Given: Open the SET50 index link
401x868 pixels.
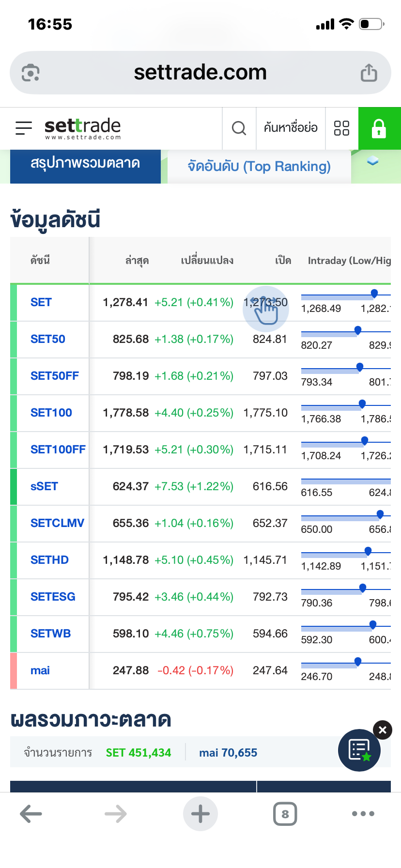Looking at the screenshot, I should [47, 339].
